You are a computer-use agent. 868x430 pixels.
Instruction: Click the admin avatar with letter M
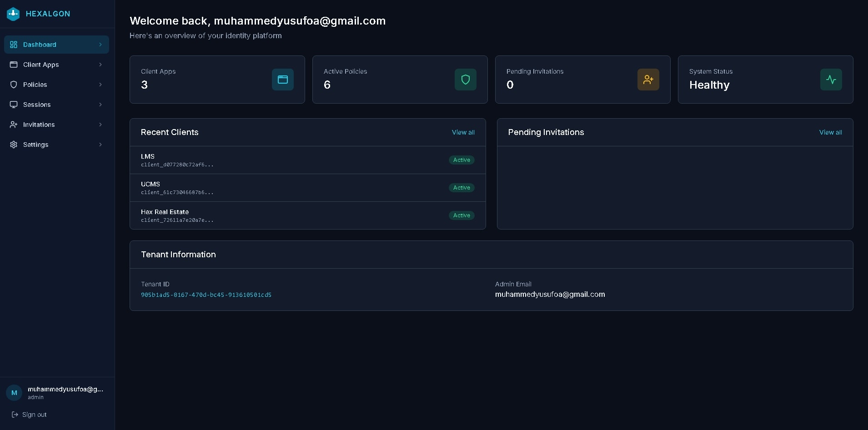point(14,392)
